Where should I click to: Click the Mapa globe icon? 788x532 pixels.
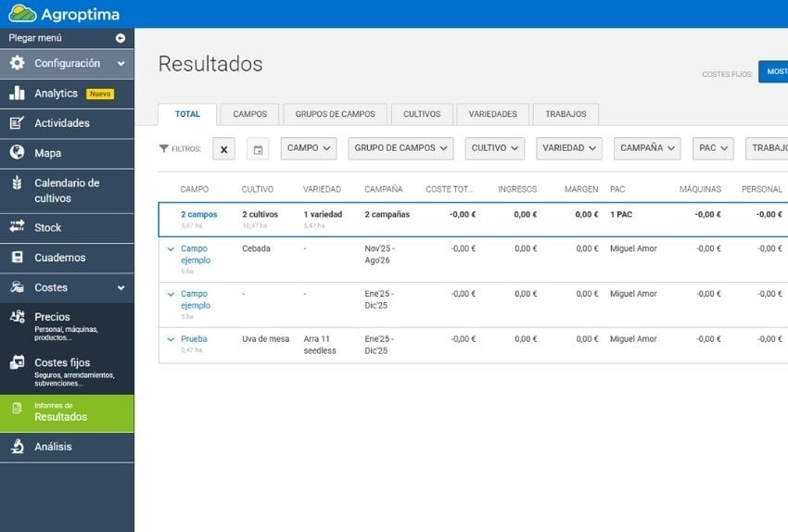coord(17,152)
